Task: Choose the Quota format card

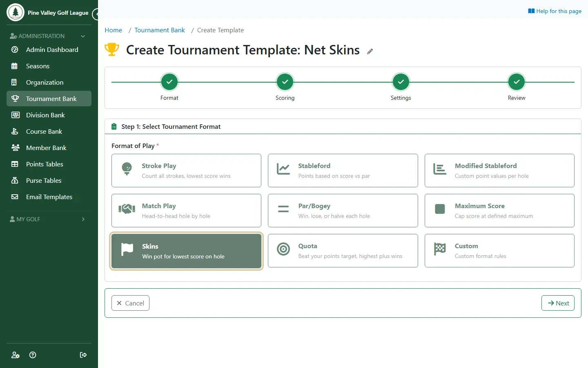Action: pyautogui.click(x=343, y=251)
